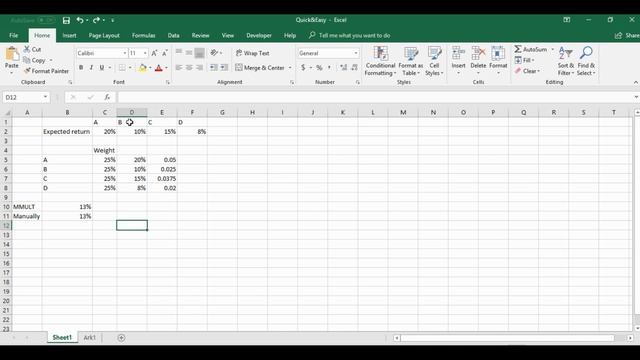This screenshot has height=360, width=640.
Task: Click Tell me what you want to do
Action: [x=349, y=36]
